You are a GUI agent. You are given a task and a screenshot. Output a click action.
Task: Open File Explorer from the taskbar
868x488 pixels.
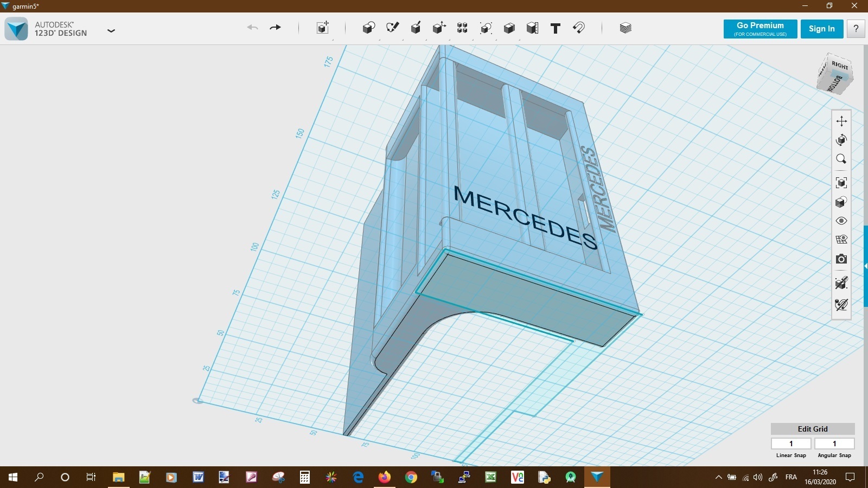[118, 477]
